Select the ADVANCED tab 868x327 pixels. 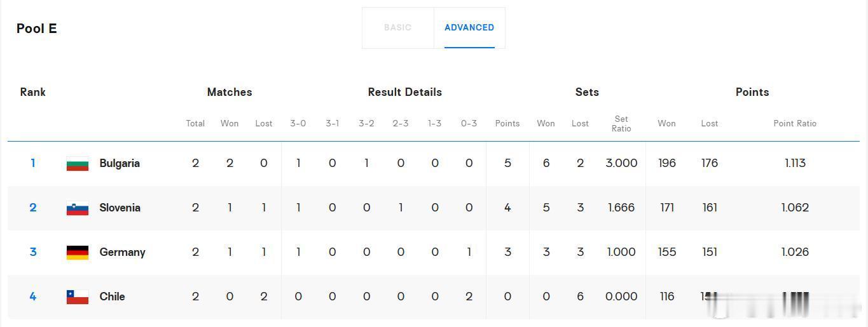click(469, 27)
